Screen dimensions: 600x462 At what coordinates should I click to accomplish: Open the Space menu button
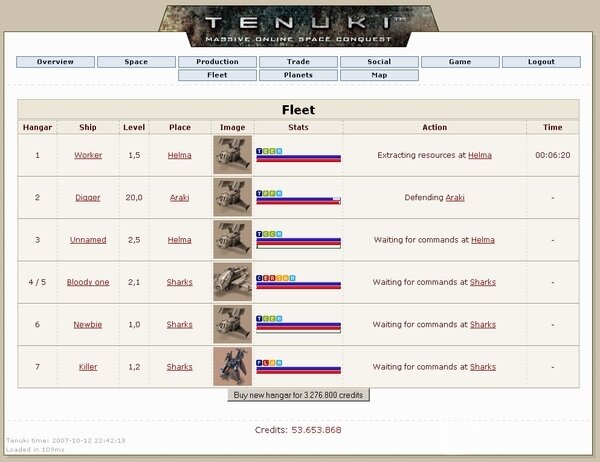[x=136, y=62]
